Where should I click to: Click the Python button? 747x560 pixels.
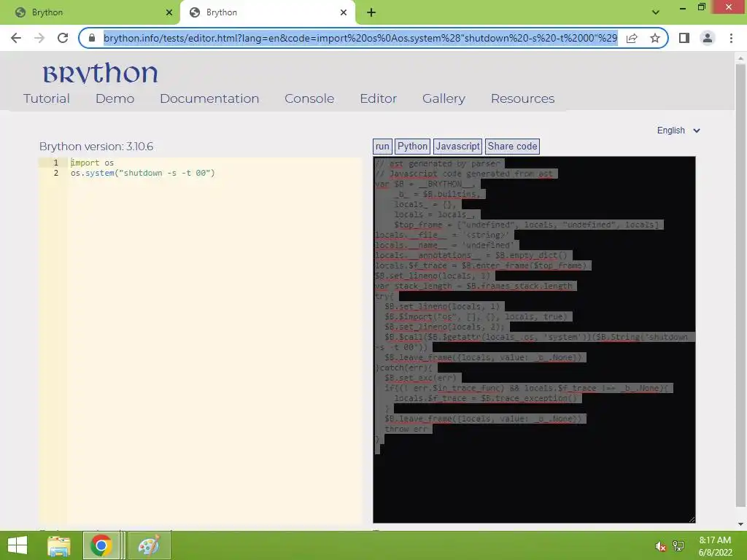(x=413, y=146)
